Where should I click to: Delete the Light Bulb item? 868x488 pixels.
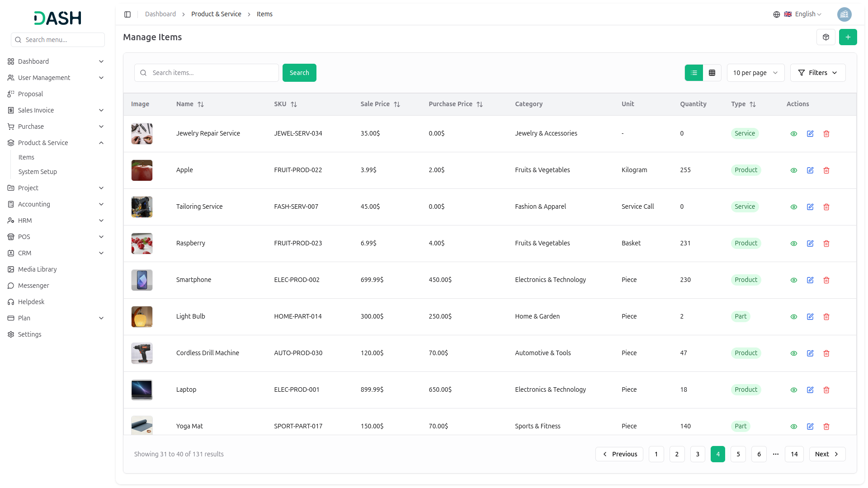click(x=826, y=317)
